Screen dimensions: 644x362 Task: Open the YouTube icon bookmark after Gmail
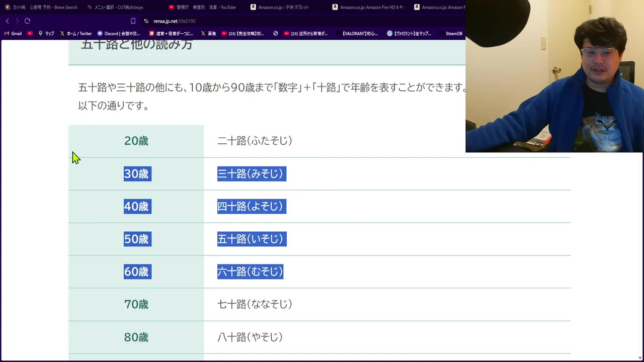(30, 34)
